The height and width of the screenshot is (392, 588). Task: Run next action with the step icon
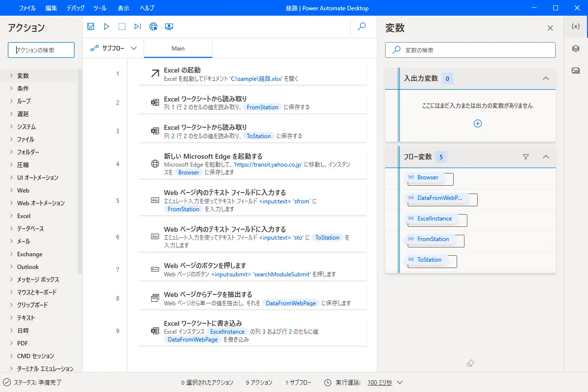pos(138,26)
